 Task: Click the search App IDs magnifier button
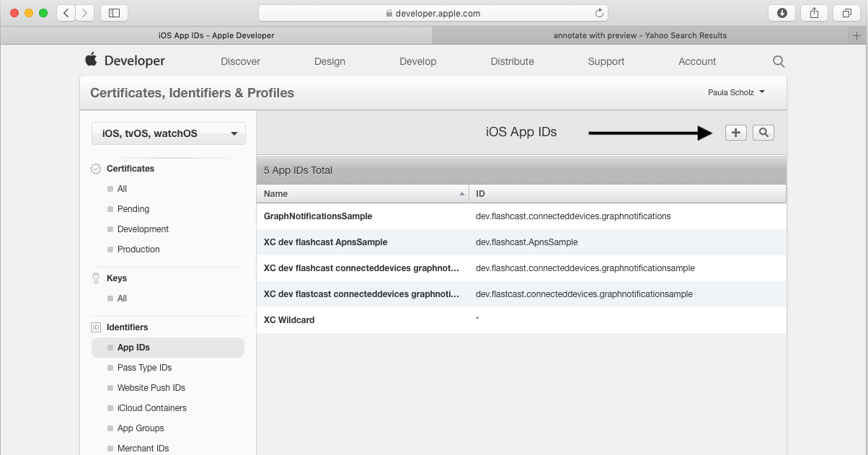coord(763,133)
